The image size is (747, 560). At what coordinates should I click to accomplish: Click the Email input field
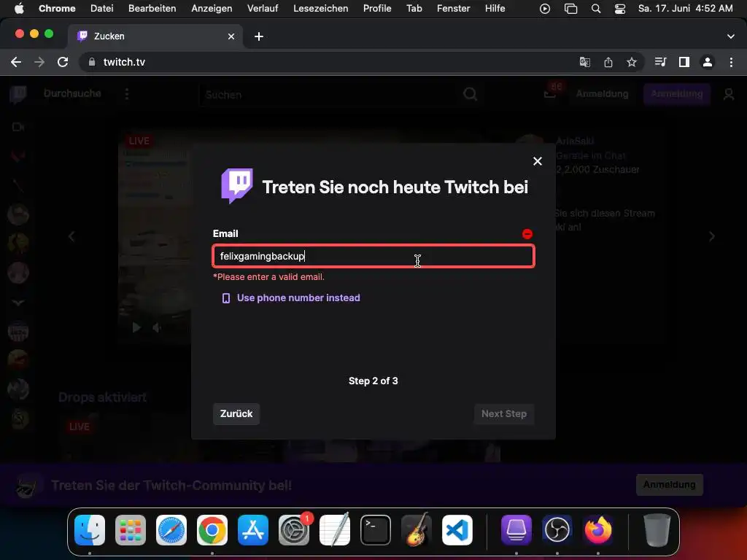(x=373, y=256)
